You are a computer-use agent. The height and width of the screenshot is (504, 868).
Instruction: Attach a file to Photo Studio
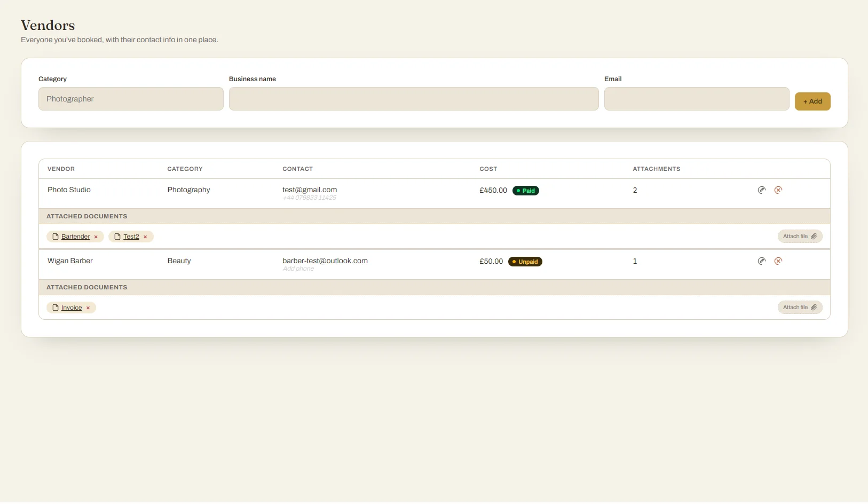click(x=800, y=237)
